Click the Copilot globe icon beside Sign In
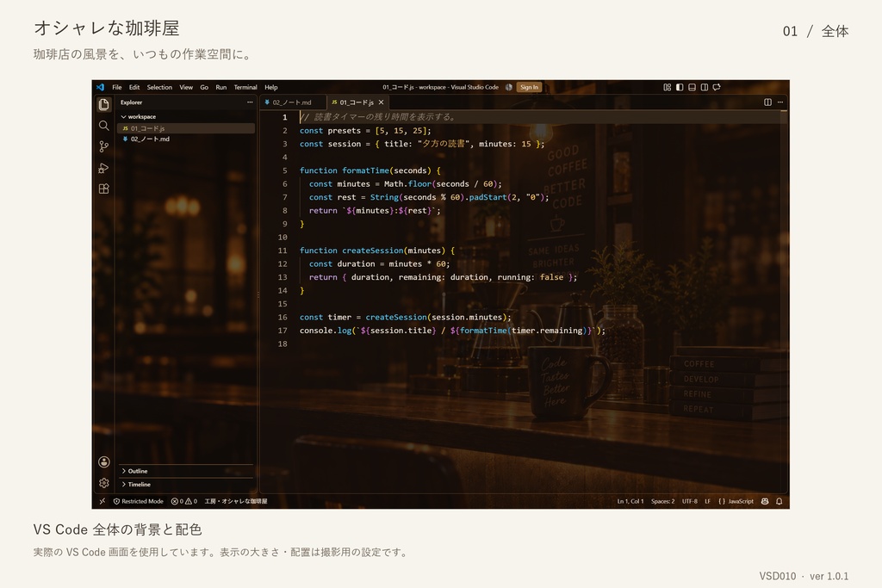The image size is (882, 588). 509,87
